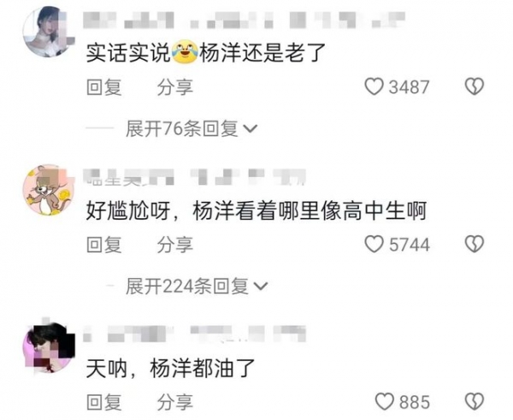The height and width of the screenshot is (420, 513).
Task: Open the cartoon mouse avatar profile
Action: tap(49, 190)
